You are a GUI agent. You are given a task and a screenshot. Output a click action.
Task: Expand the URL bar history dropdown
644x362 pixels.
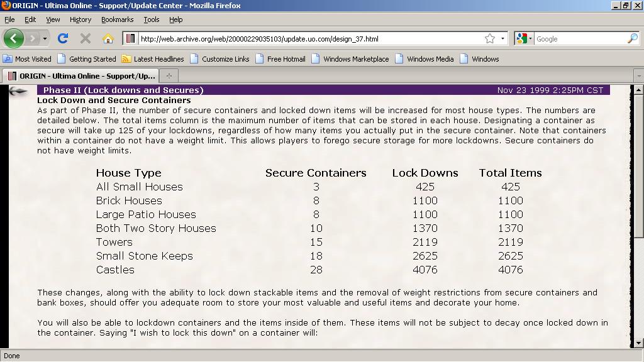pyautogui.click(x=502, y=38)
